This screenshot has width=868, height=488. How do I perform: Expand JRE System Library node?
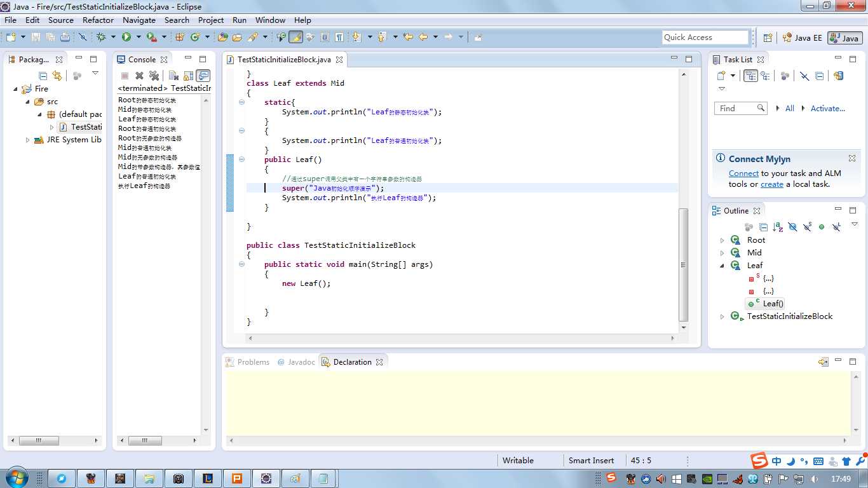27,140
